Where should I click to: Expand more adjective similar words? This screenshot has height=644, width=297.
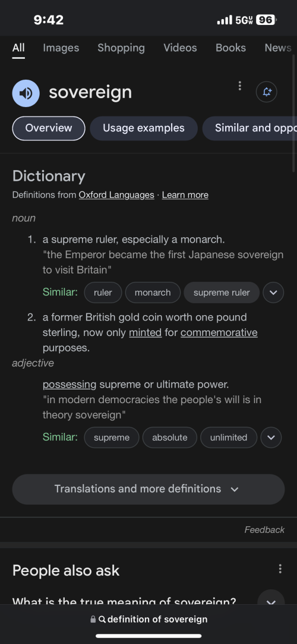(x=271, y=438)
